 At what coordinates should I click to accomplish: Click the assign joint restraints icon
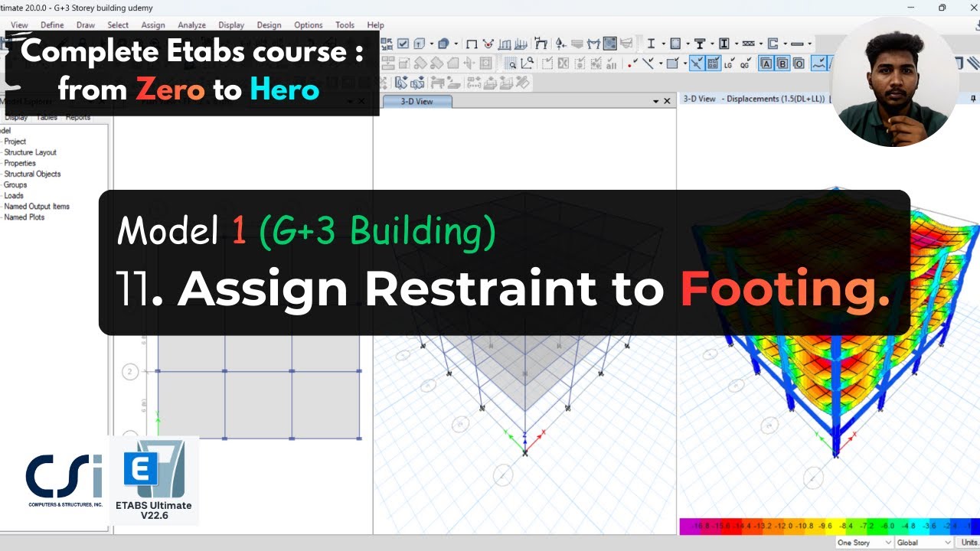[632, 64]
